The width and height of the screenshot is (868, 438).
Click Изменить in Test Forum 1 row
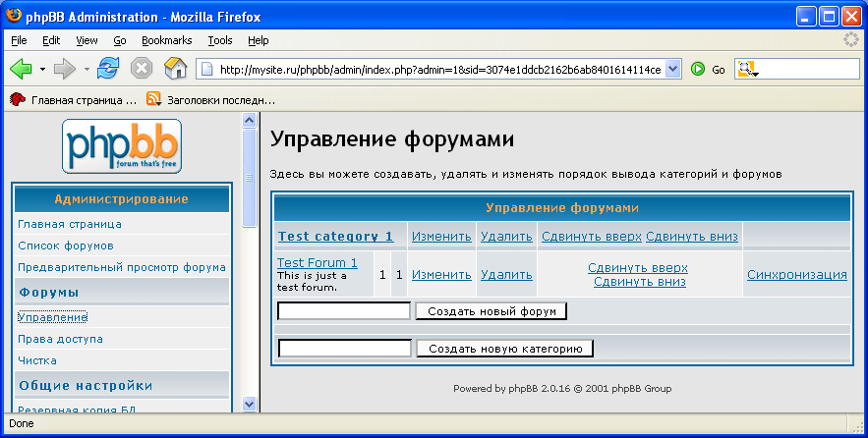click(x=441, y=274)
